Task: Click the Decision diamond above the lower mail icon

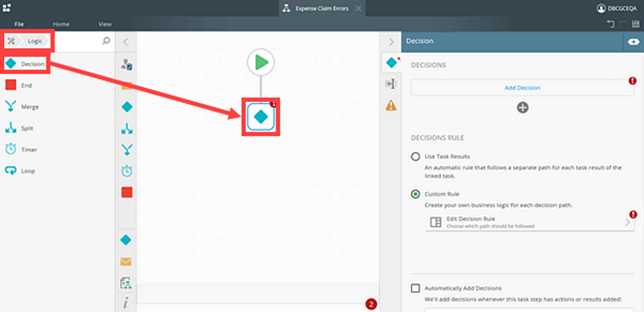Action: (126, 240)
